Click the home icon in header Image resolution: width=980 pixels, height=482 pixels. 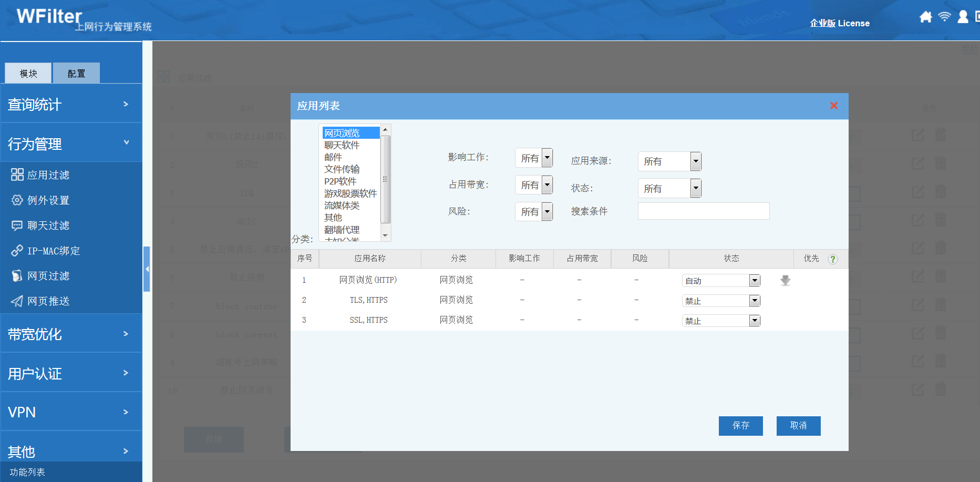925,17
